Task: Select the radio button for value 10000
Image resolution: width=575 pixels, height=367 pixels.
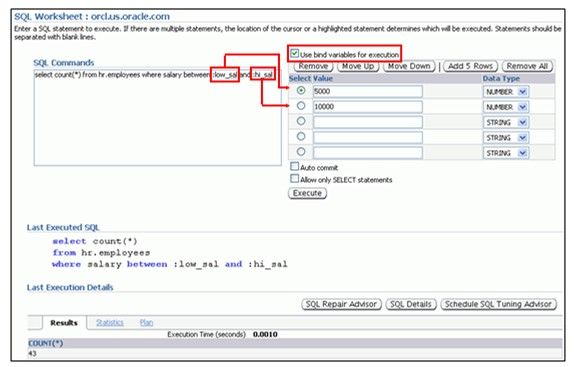Action: pos(301,106)
